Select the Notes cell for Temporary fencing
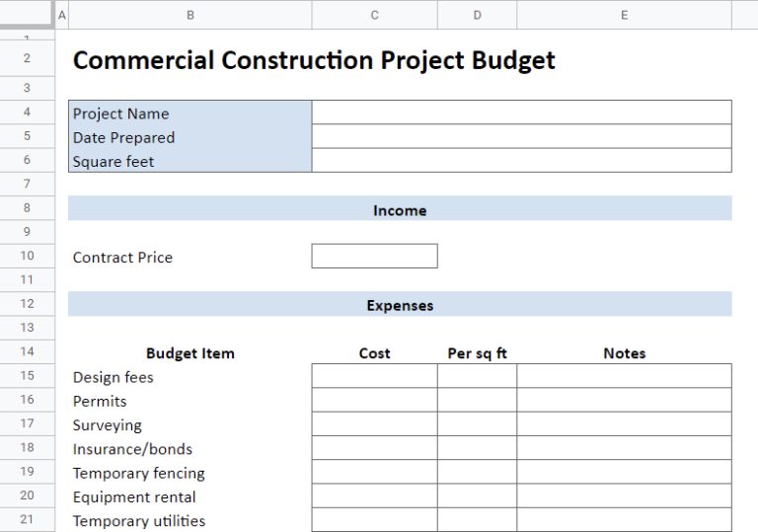This screenshot has height=532, width=758. tap(624, 473)
